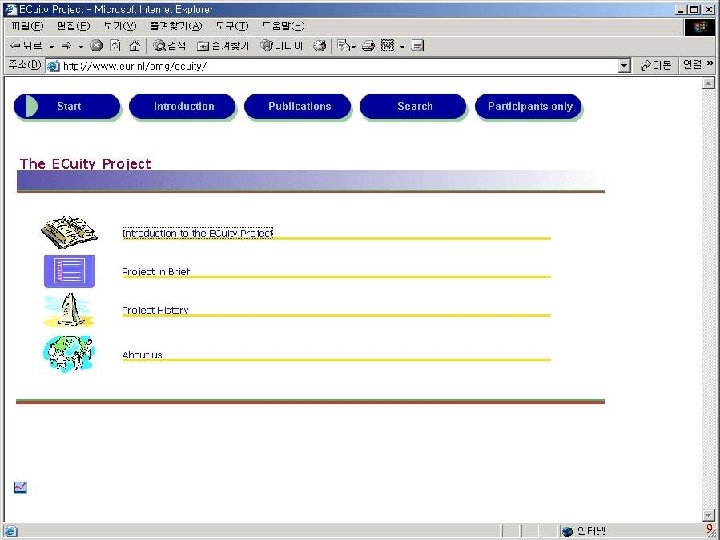Click the IE icon in title bar
Viewport: 720px width, 540px height.
(10, 9)
